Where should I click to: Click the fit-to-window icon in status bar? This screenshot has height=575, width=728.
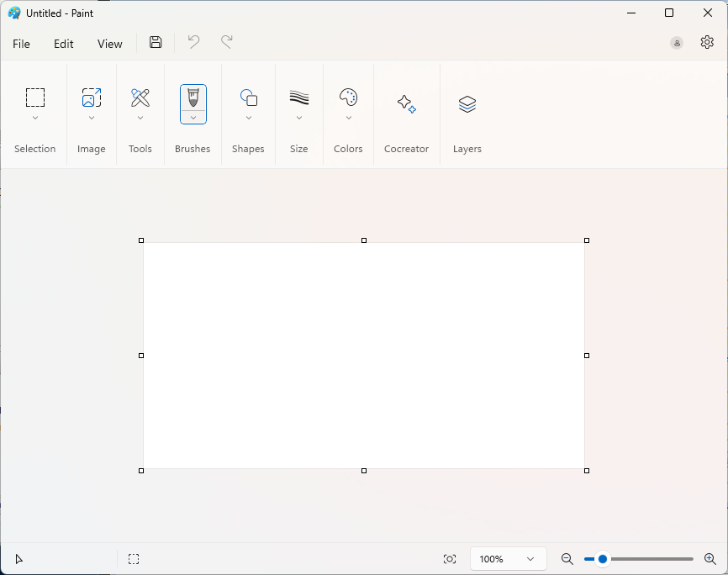click(x=450, y=559)
